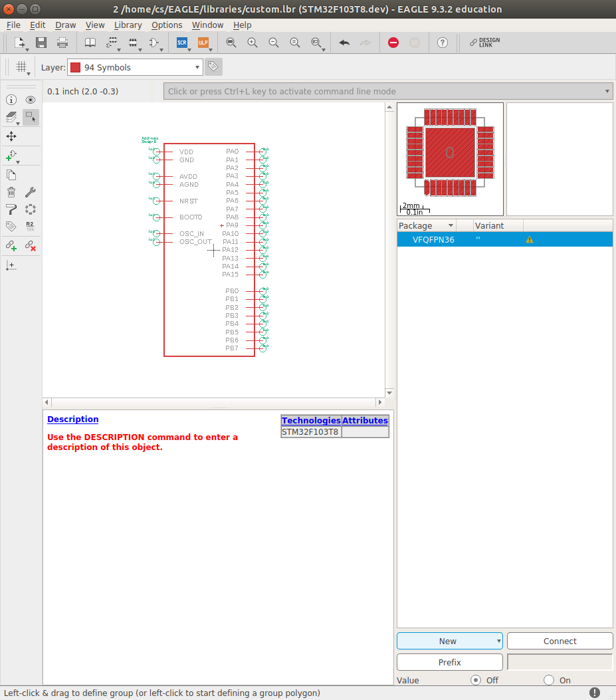Open the Grid settings dropdown icon
The width and height of the screenshot is (616, 700).
(29, 74)
